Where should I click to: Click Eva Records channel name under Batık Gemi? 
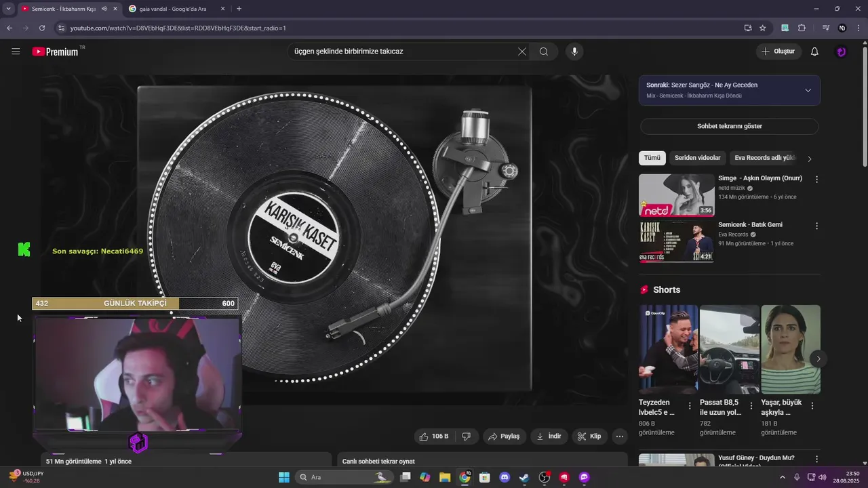tap(733, 235)
